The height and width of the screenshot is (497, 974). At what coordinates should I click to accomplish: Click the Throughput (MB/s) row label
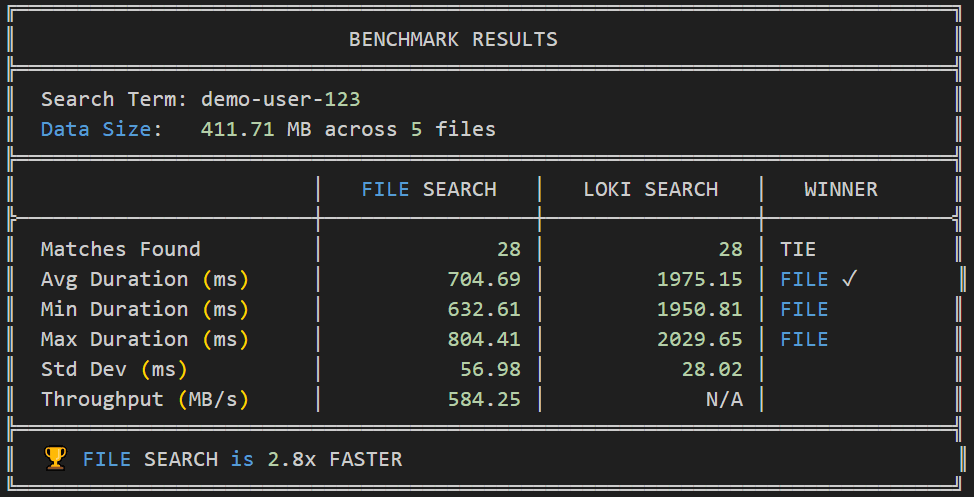tap(145, 399)
